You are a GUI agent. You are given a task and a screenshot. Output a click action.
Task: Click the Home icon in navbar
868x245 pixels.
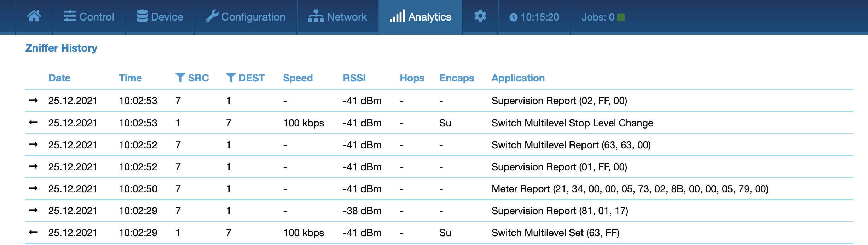[34, 16]
